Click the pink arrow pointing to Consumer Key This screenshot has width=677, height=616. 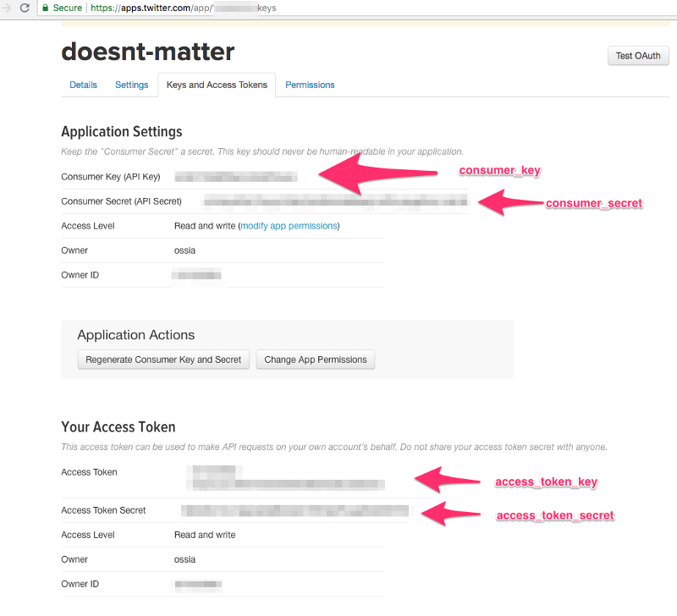379,173
